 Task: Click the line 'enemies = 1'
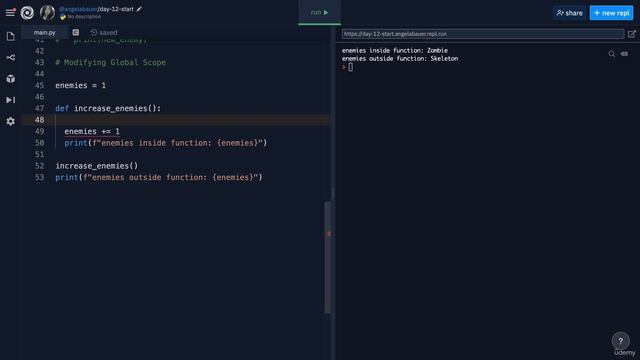pos(80,85)
